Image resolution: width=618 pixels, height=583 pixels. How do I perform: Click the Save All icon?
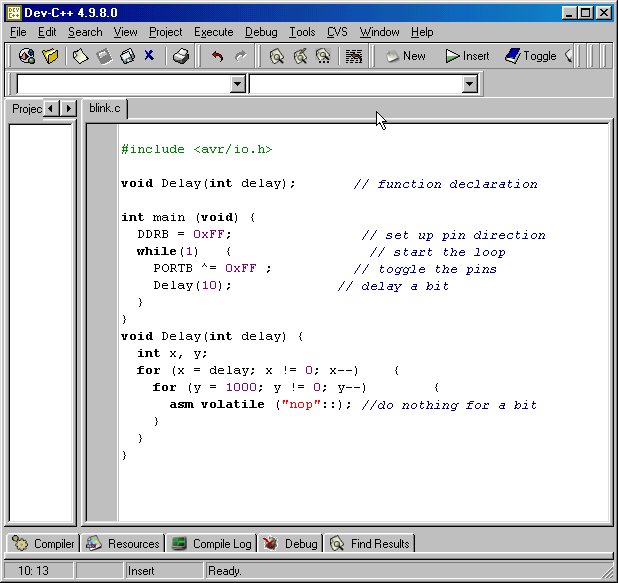tap(127, 56)
